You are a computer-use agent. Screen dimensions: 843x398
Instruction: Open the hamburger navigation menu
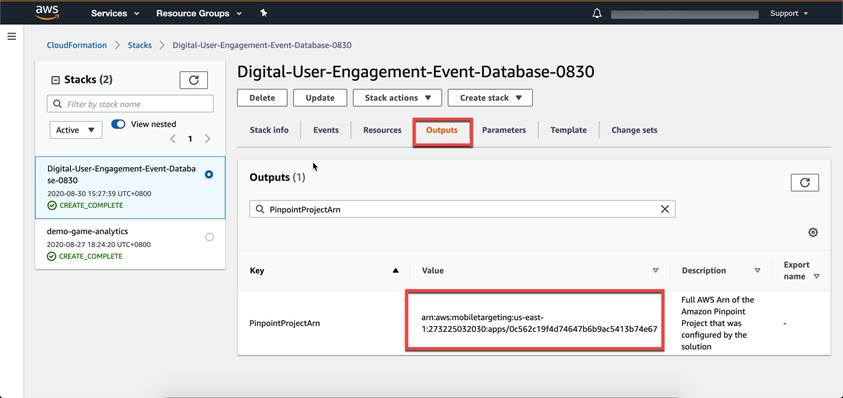pyautogui.click(x=12, y=37)
